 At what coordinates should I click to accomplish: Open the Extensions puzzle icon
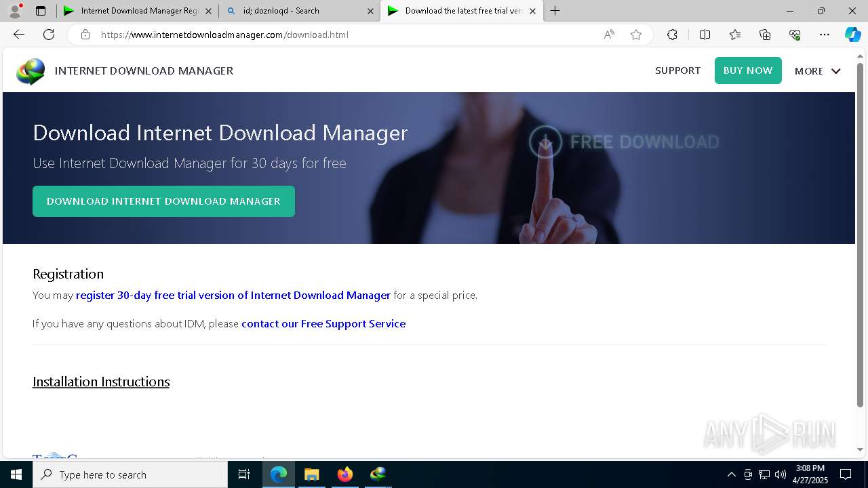pyautogui.click(x=672, y=35)
